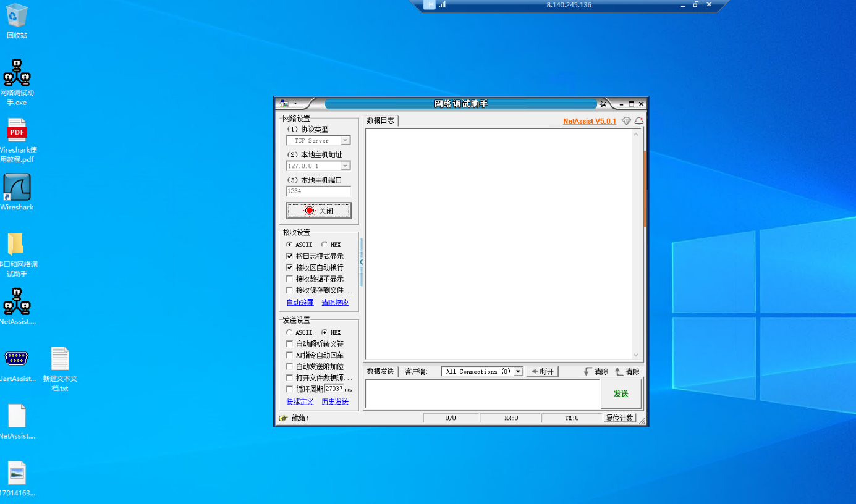This screenshot has width=856, height=504.
Task: Click the diamond icon beside NetAssist version
Action: point(626,121)
